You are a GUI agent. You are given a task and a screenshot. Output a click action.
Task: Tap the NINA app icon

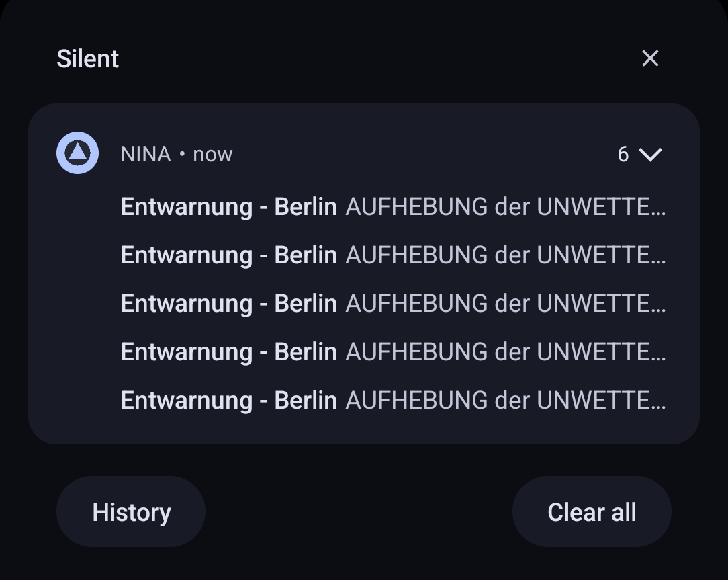coord(78,153)
